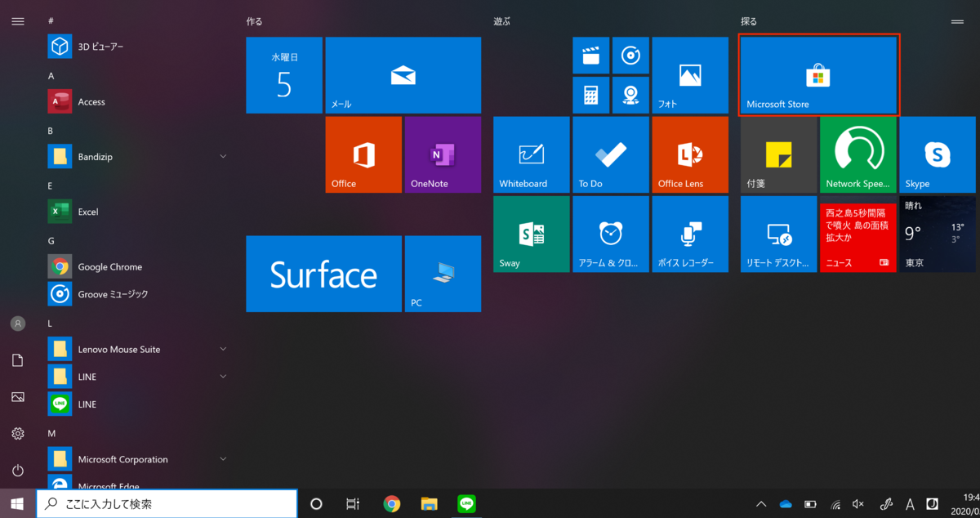Open the user account icon in the Start rail
This screenshot has width=980, height=518.
tap(18, 324)
